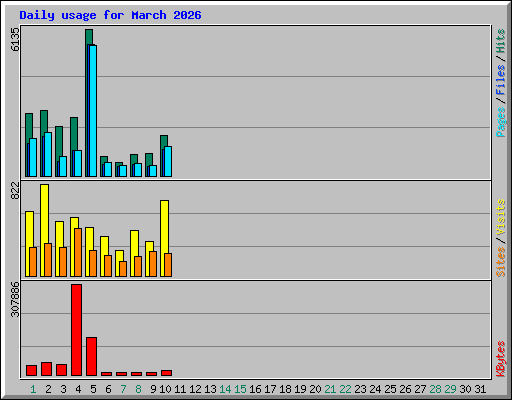512x400 pixels.
Task: Select the red KBytes bar for day 2
Action: [x=46, y=369]
